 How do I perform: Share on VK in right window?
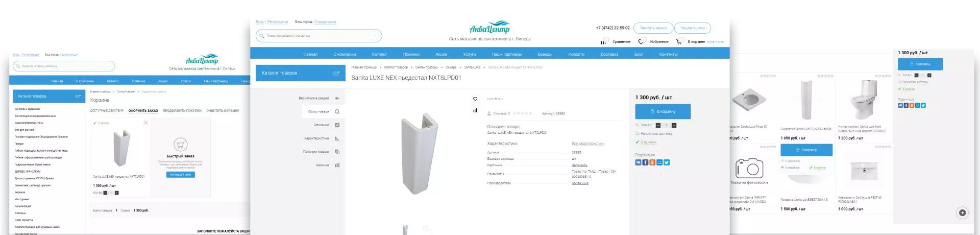[x=900, y=105]
